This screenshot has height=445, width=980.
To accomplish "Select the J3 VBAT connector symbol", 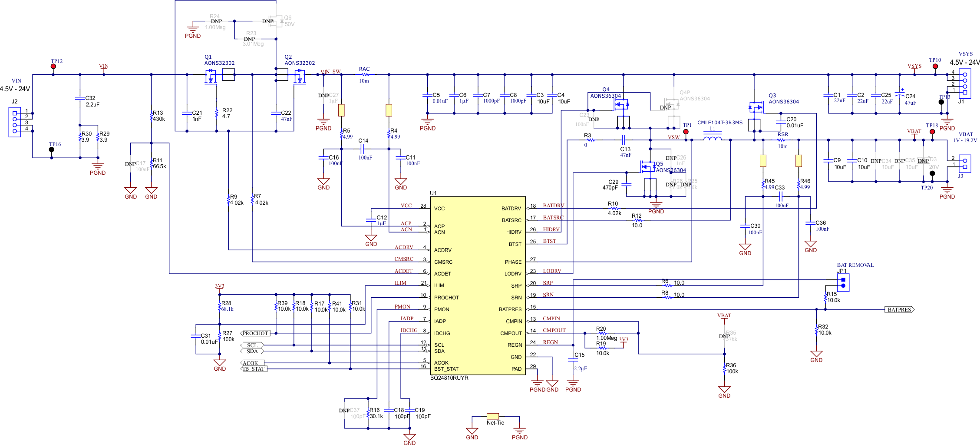I will point(965,164).
